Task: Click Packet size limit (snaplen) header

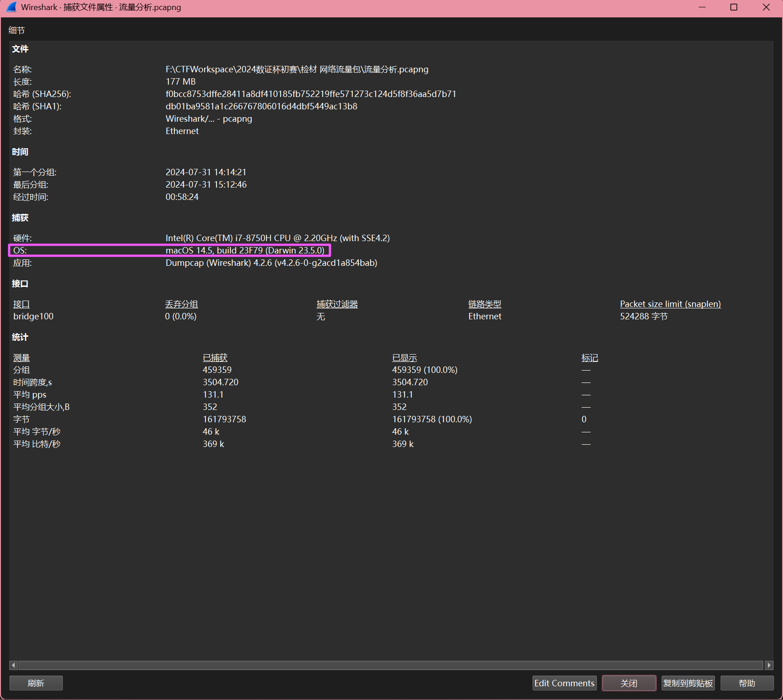Action: click(670, 304)
